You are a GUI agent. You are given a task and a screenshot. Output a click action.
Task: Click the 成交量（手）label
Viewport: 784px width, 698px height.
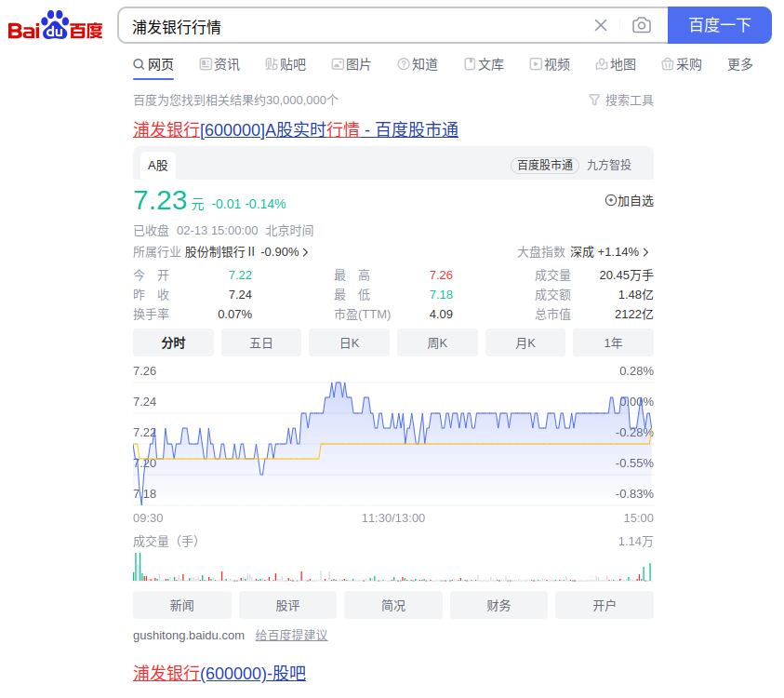166,542
